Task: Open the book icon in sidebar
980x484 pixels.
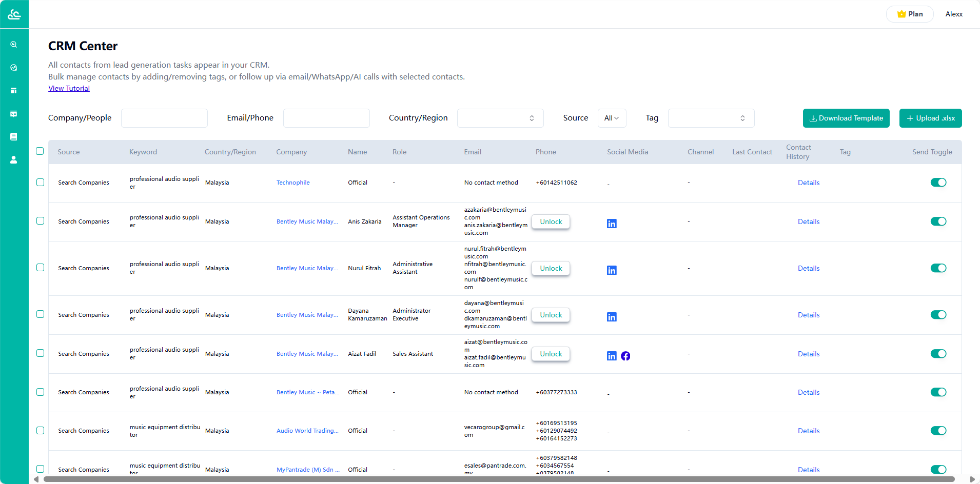Action: click(x=14, y=137)
